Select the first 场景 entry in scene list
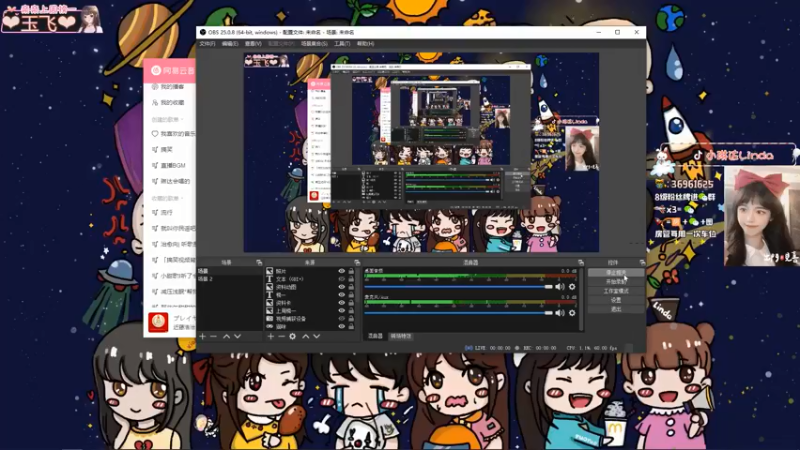 tap(230, 271)
